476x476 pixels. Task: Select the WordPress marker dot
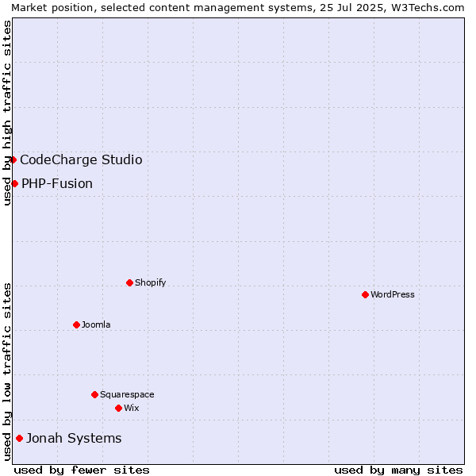coord(365,295)
